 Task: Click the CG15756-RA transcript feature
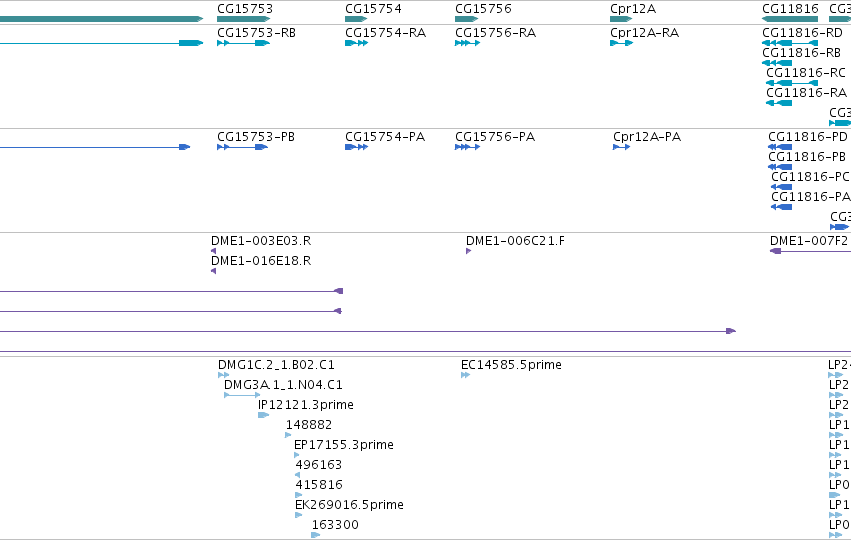click(467, 43)
